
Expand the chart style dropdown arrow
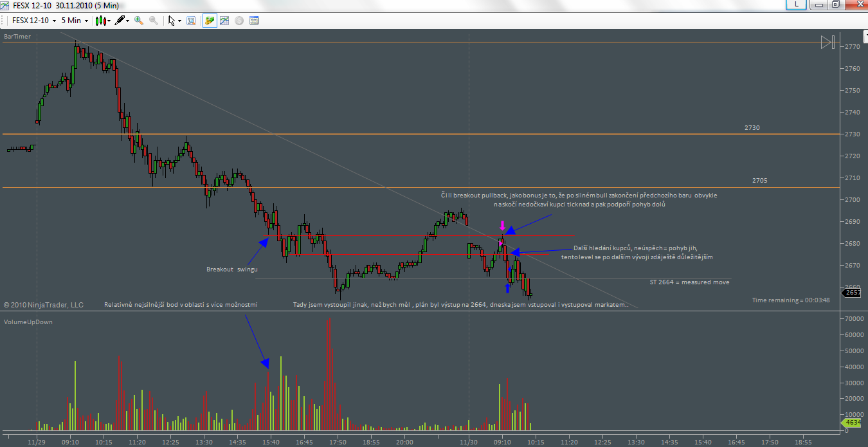coord(109,21)
